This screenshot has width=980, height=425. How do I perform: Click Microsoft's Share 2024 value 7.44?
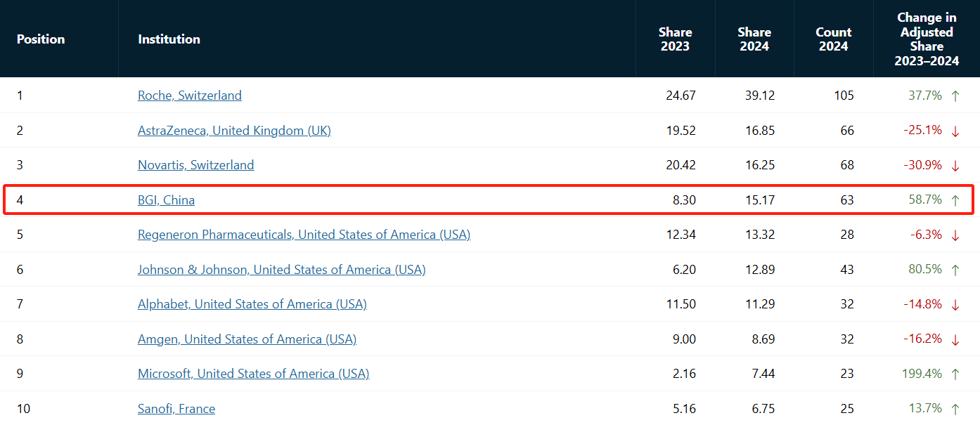pos(763,374)
